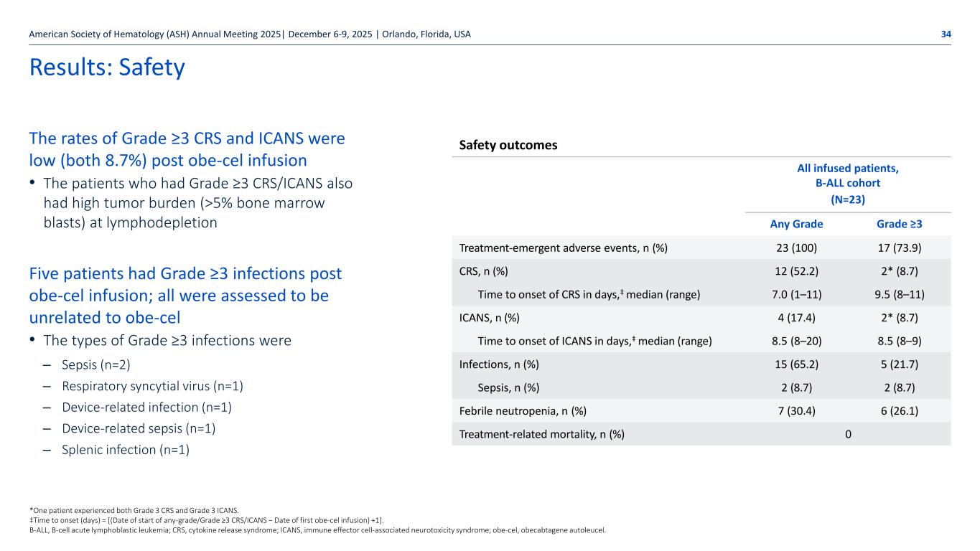Image resolution: width=980 pixels, height=551 pixels.
Task: Click the slide number 34
Action: pos(946,34)
